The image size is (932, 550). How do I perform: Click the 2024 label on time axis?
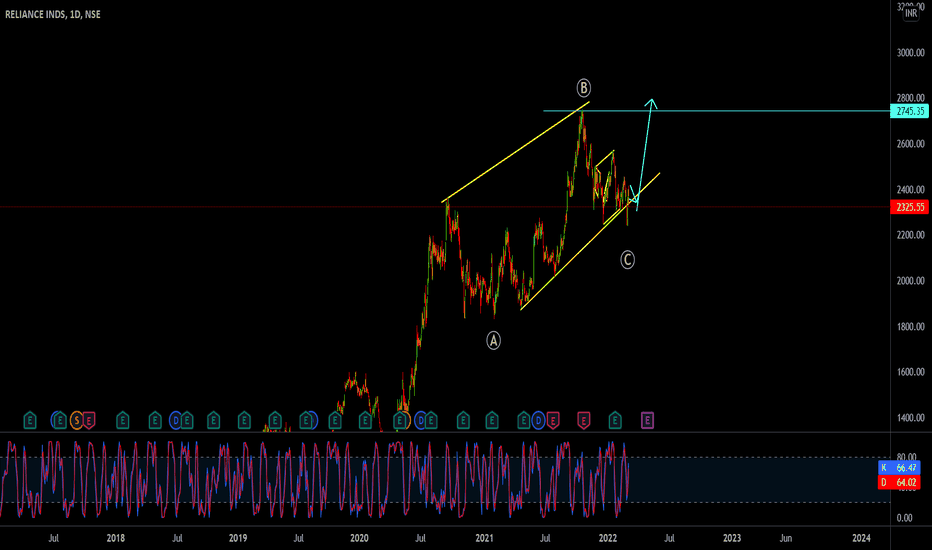[x=861, y=538]
